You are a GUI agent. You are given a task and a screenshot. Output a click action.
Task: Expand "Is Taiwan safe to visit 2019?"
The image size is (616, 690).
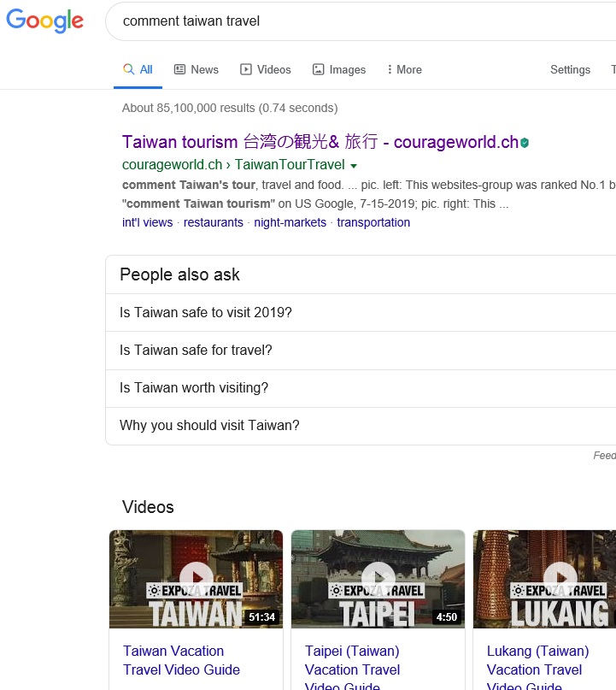[205, 313]
